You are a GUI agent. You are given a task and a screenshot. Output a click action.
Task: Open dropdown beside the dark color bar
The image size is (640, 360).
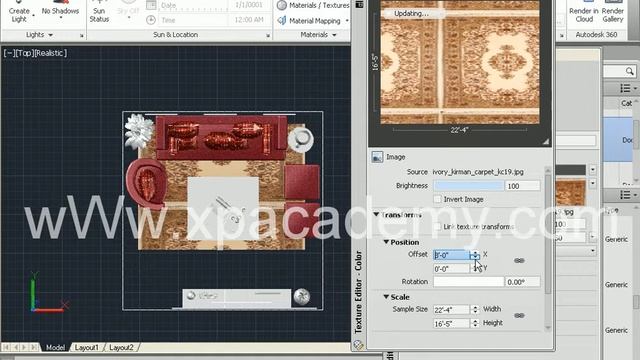click(592, 169)
